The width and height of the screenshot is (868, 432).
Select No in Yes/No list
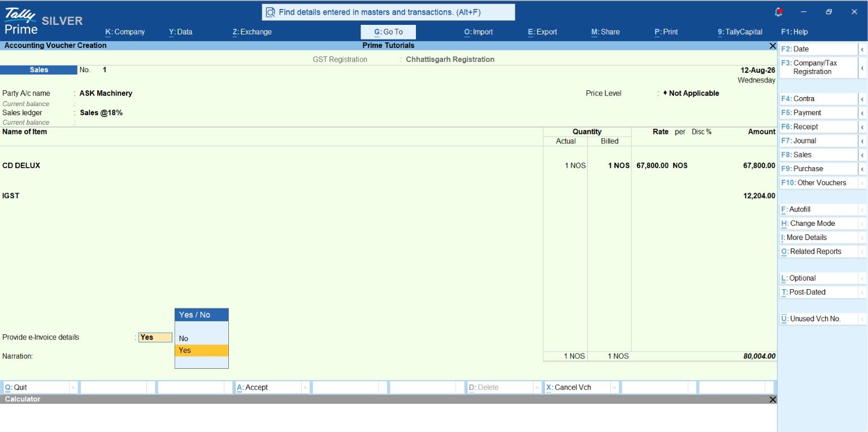pos(202,338)
